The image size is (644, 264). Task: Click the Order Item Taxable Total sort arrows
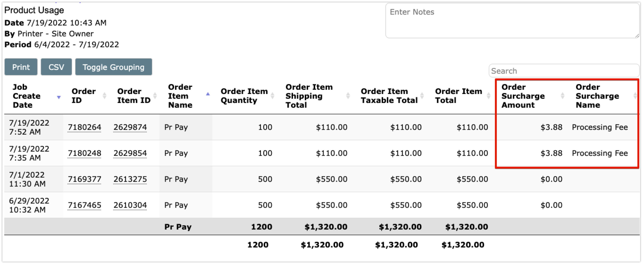coord(422,96)
